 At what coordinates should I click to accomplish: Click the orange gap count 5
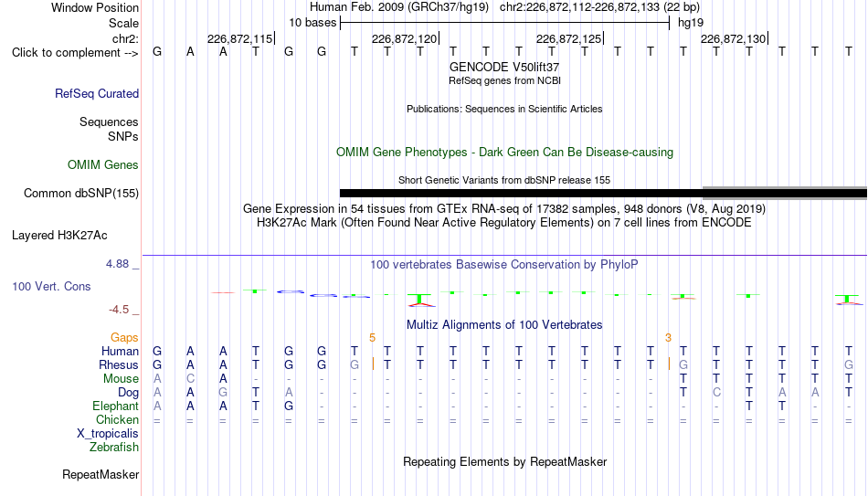pyautogui.click(x=372, y=338)
